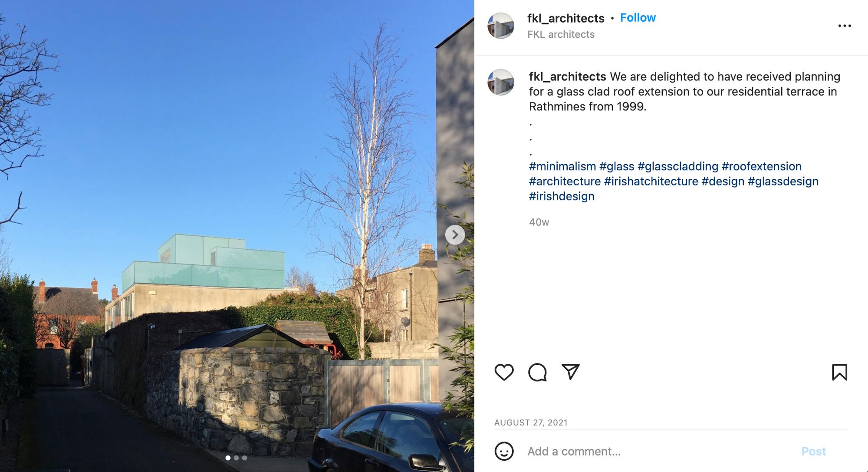Image resolution: width=868 pixels, height=472 pixels.
Task: Open the emoji picker smiley icon
Action: click(x=504, y=451)
